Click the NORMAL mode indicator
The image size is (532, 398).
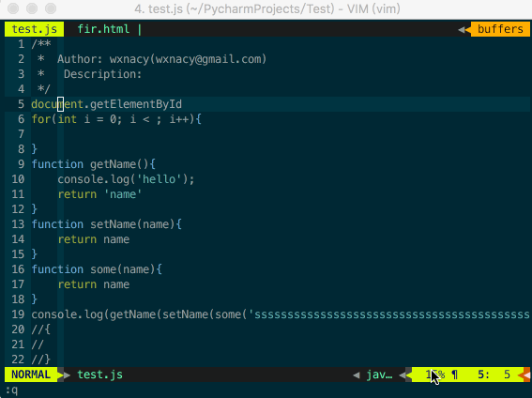click(31, 375)
